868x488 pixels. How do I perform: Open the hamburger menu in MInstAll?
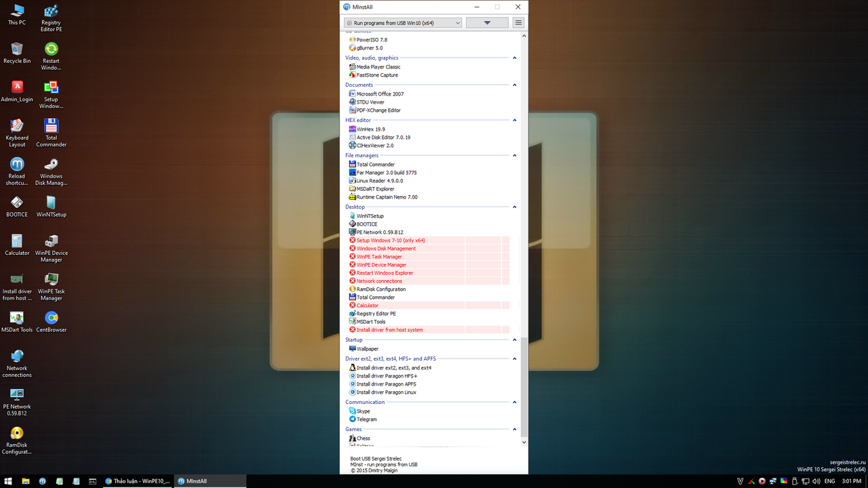click(x=519, y=23)
